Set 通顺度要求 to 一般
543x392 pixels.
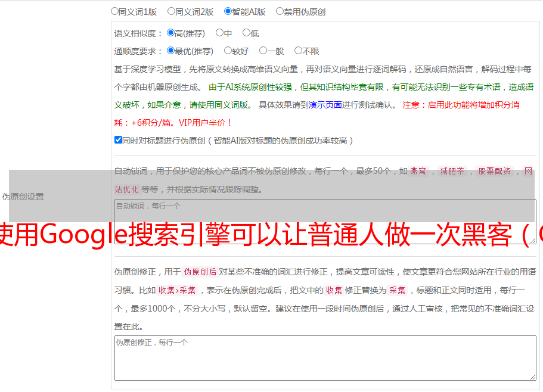263,51
